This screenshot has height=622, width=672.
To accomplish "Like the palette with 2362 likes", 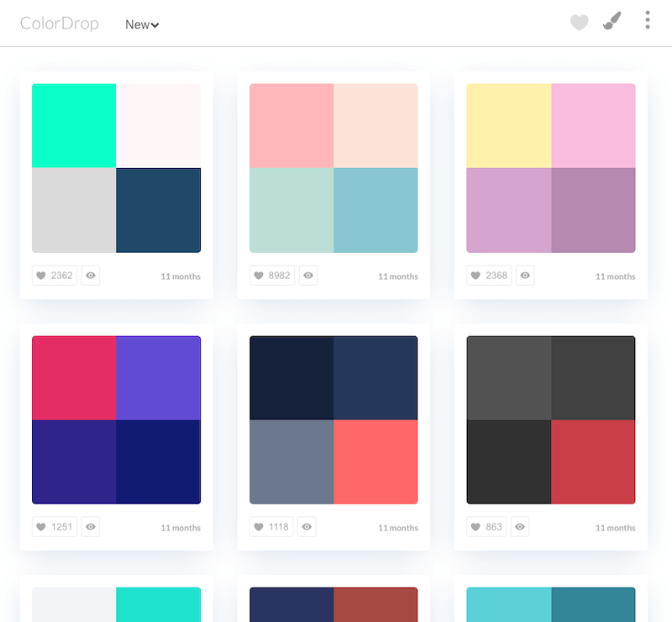I will click(55, 276).
